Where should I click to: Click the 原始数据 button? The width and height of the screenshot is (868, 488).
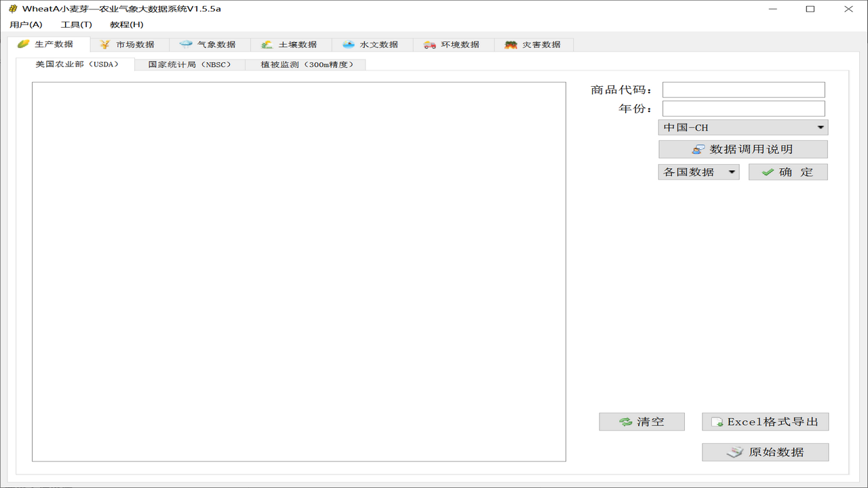765,452
